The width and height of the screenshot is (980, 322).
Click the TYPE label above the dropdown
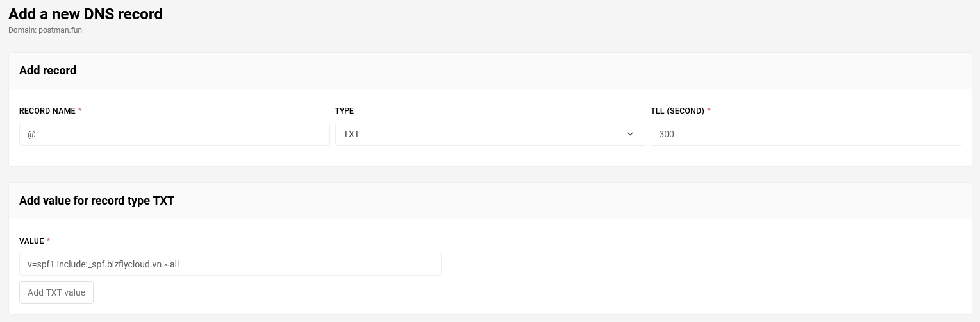pyautogui.click(x=344, y=111)
